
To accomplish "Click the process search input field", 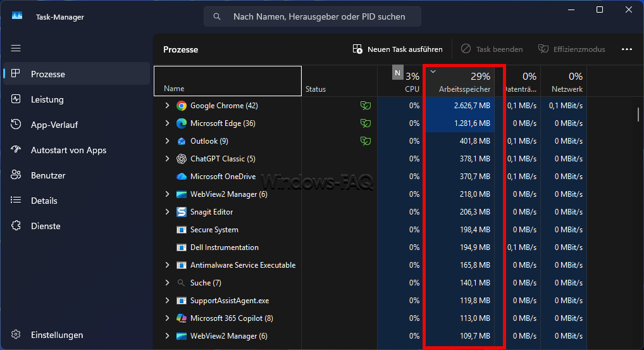I will tap(313, 16).
